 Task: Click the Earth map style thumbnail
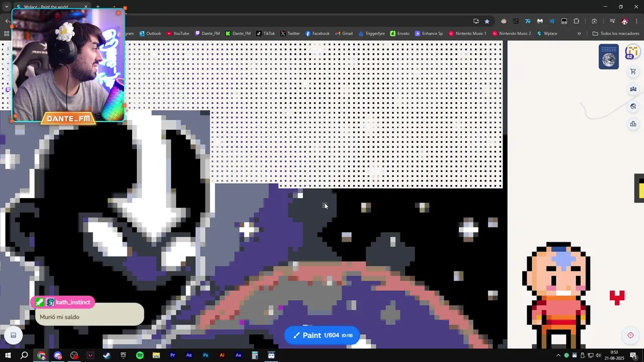tap(609, 57)
